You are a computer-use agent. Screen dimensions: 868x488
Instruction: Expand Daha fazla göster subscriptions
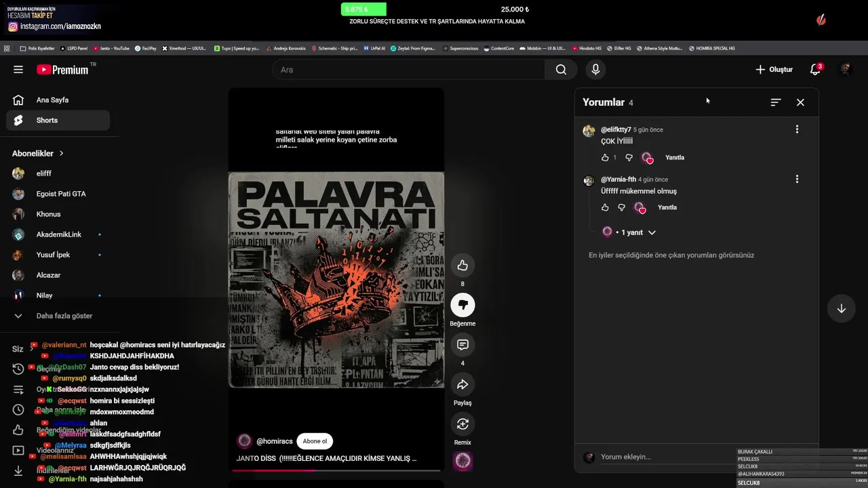tap(58, 316)
